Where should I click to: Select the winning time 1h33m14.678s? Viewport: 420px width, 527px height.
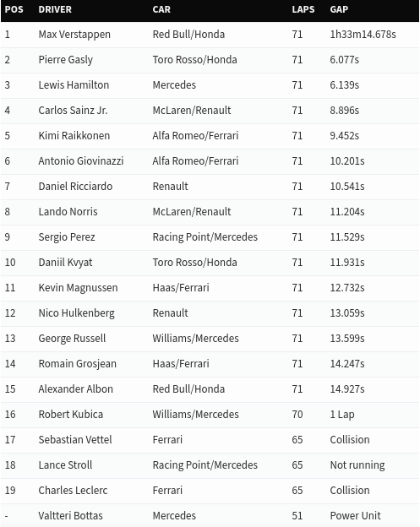click(363, 35)
